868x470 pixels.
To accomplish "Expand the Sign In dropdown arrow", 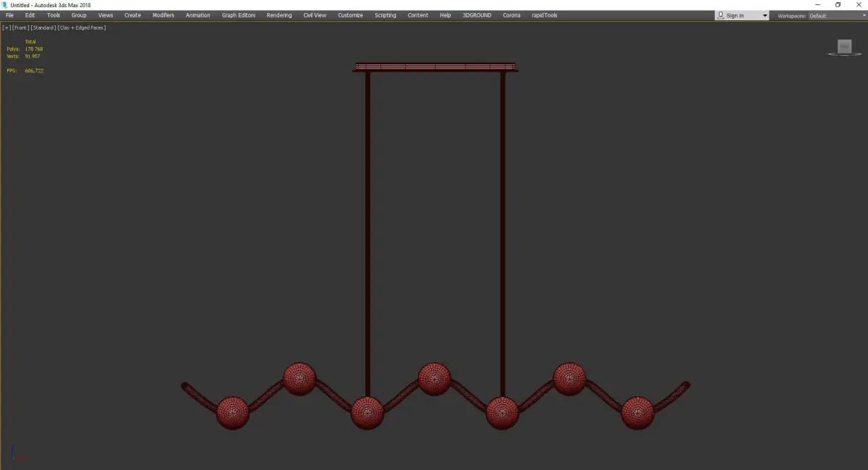I will coord(765,16).
